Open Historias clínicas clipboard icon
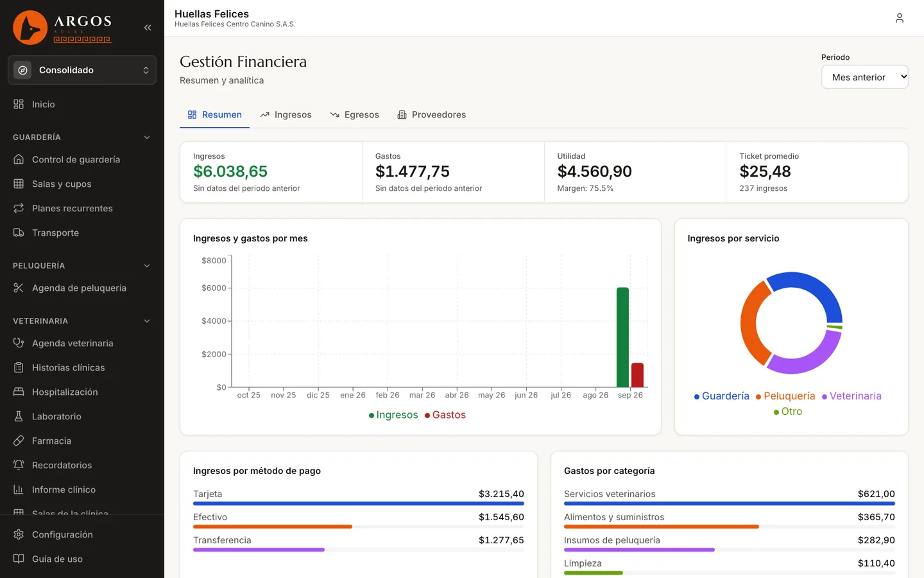 coord(19,367)
